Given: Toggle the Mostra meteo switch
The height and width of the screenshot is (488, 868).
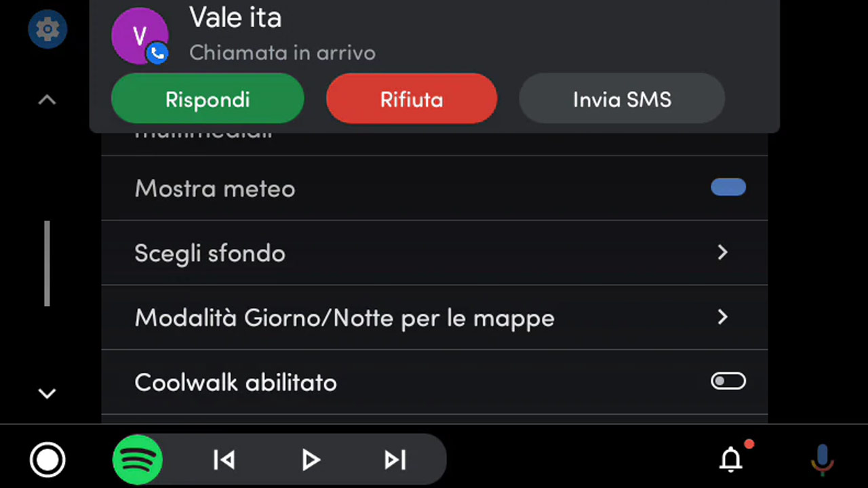Looking at the screenshot, I should tap(728, 187).
